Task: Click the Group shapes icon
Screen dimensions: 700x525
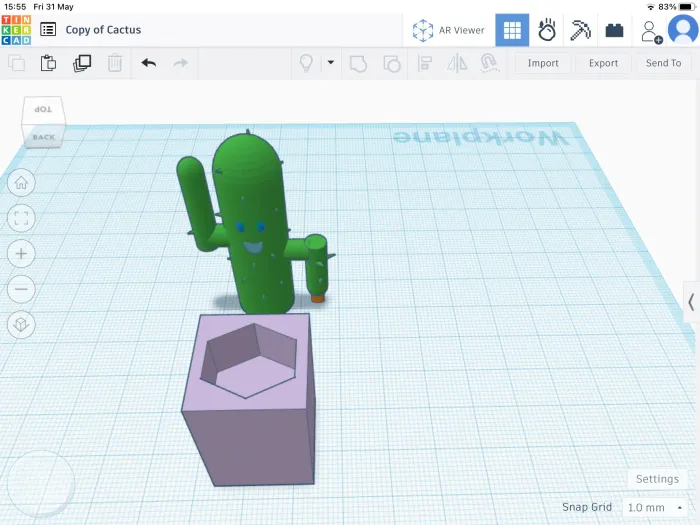Action: (x=358, y=63)
